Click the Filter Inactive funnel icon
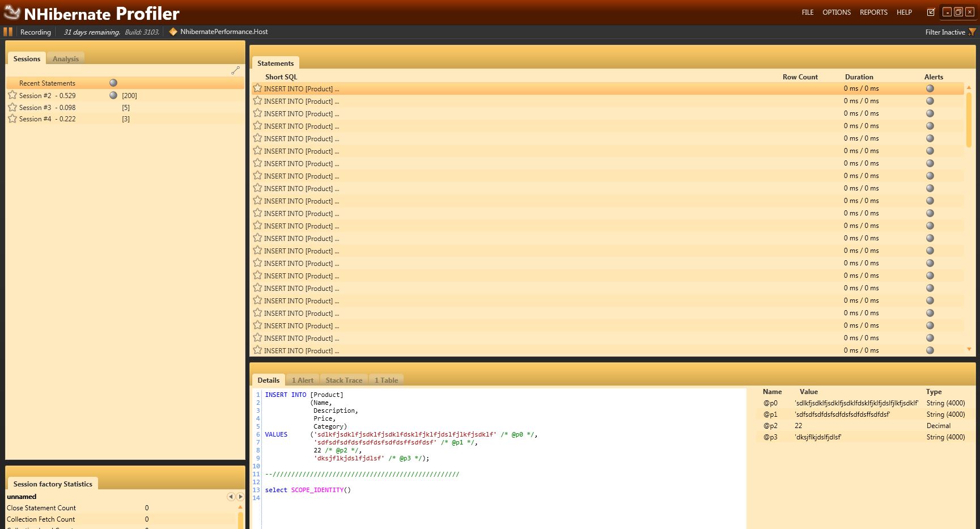Image resolution: width=980 pixels, height=529 pixels. pos(972,32)
